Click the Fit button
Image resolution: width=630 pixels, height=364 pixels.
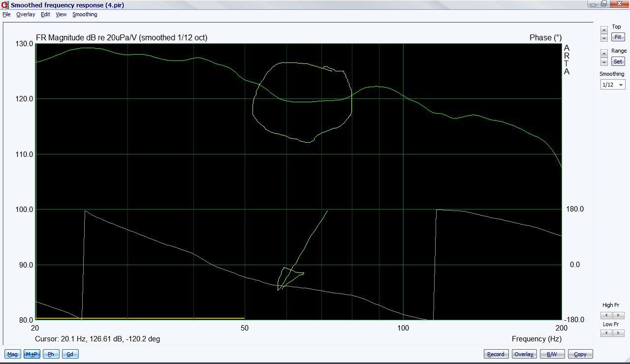click(x=618, y=37)
